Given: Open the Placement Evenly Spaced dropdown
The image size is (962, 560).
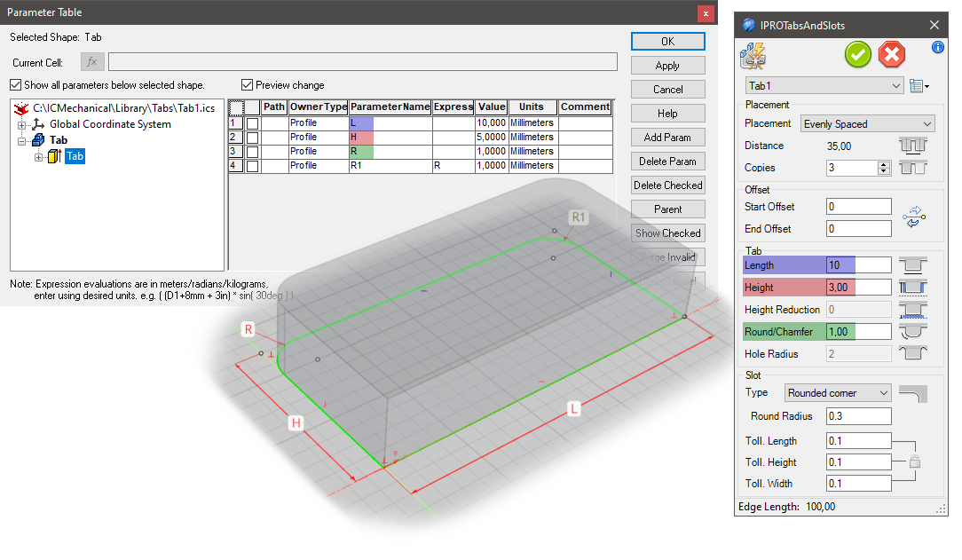Looking at the screenshot, I should [x=867, y=123].
